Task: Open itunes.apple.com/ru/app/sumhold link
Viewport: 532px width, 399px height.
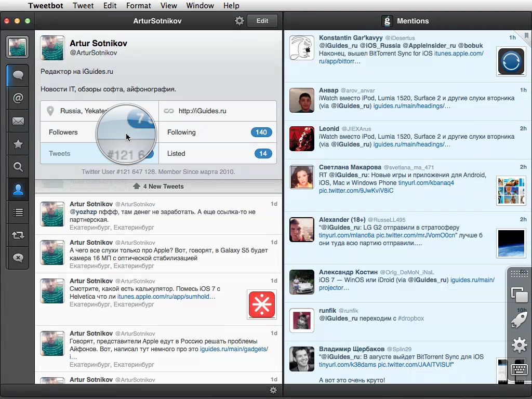Action: click(166, 297)
